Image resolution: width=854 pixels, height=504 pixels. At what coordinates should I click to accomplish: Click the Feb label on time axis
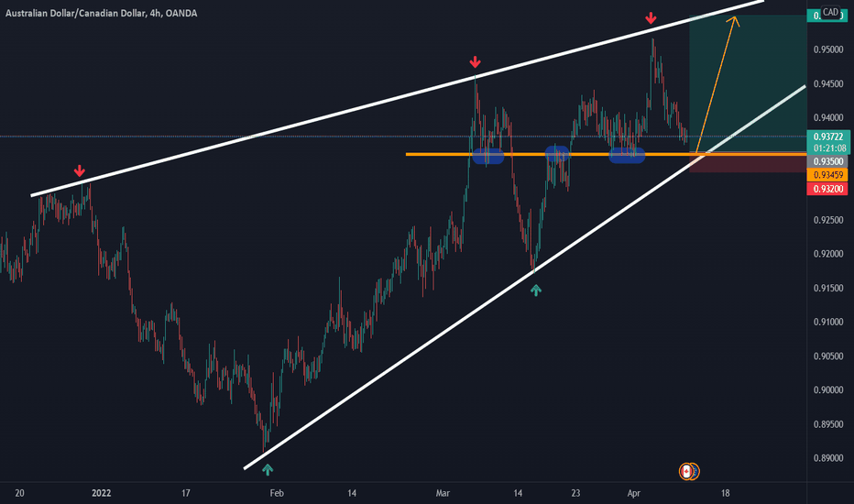[x=277, y=493]
